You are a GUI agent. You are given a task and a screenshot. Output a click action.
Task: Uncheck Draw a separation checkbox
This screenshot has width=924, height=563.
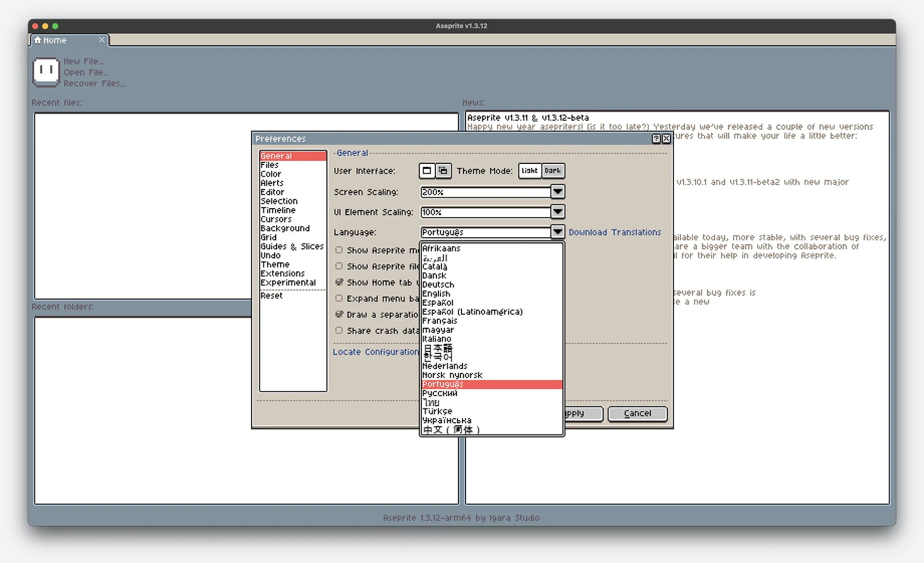pyautogui.click(x=339, y=314)
